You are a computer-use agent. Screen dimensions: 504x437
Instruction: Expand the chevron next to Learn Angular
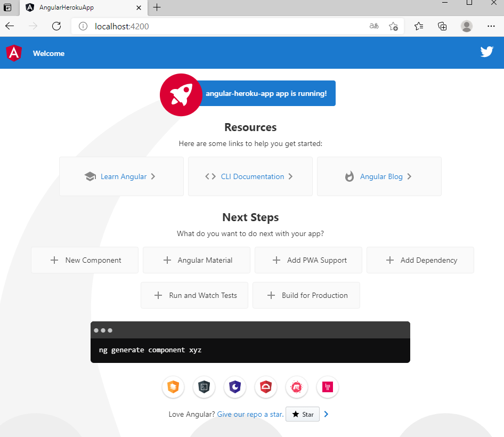[x=153, y=176]
